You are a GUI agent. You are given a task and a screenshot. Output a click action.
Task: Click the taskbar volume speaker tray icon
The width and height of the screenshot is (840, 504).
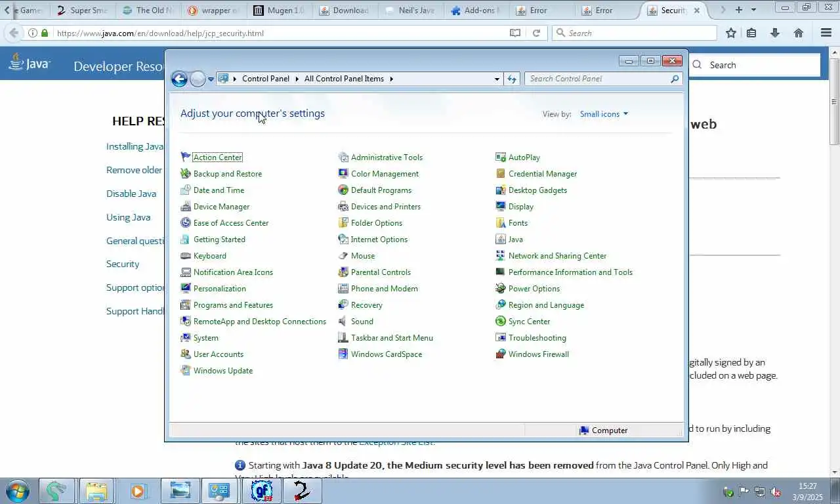(x=776, y=492)
